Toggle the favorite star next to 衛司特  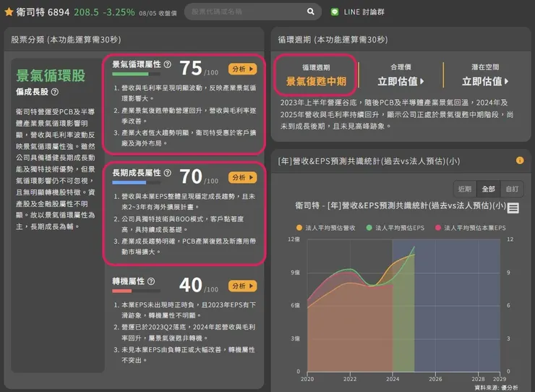(x=9, y=12)
